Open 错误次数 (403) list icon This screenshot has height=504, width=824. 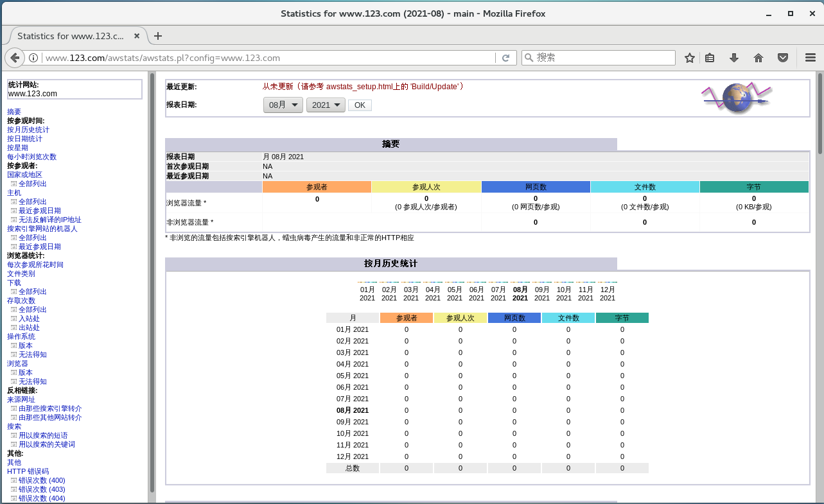[x=13, y=490]
